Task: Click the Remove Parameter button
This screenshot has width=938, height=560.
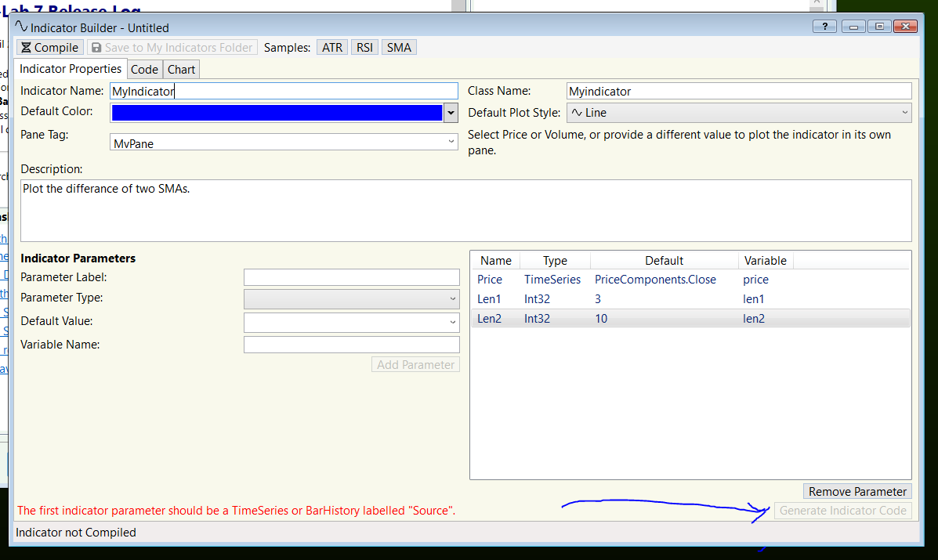Action: point(857,492)
